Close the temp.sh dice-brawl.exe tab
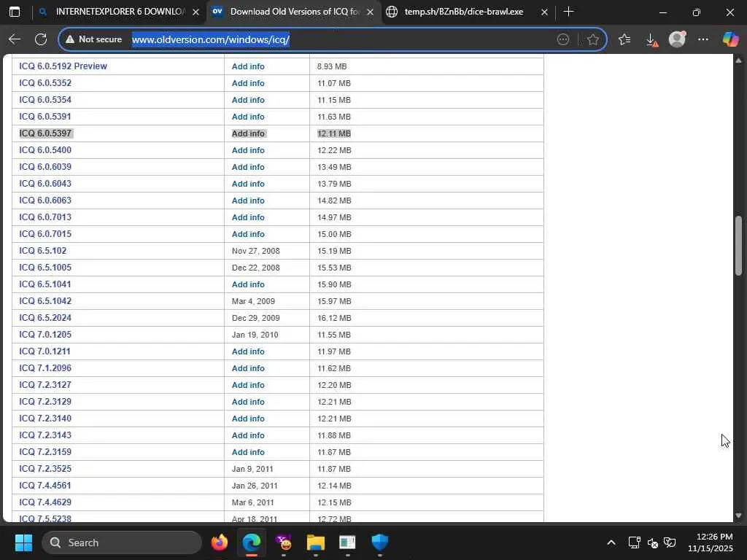The height and width of the screenshot is (560, 747). coord(544,12)
